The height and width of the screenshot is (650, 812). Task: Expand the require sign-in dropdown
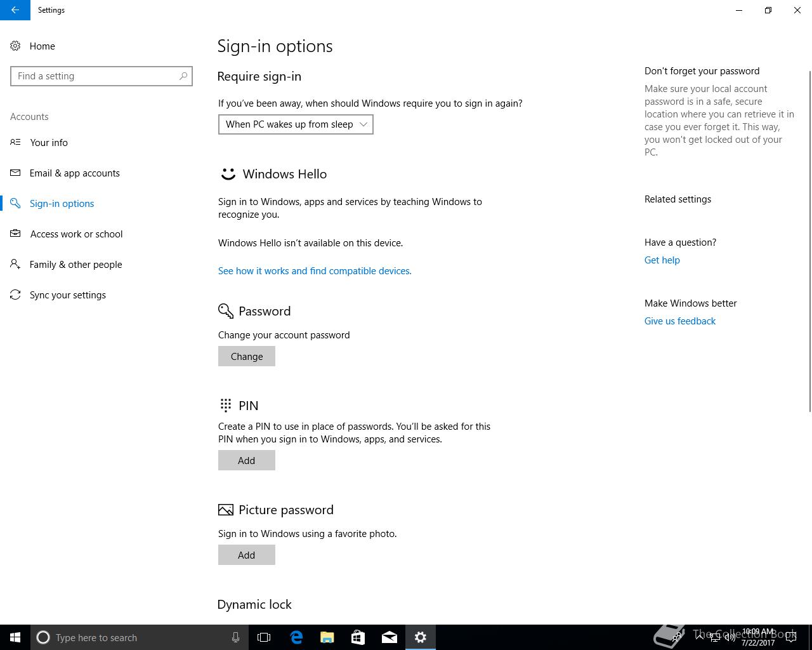pyautogui.click(x=296, y=124)
